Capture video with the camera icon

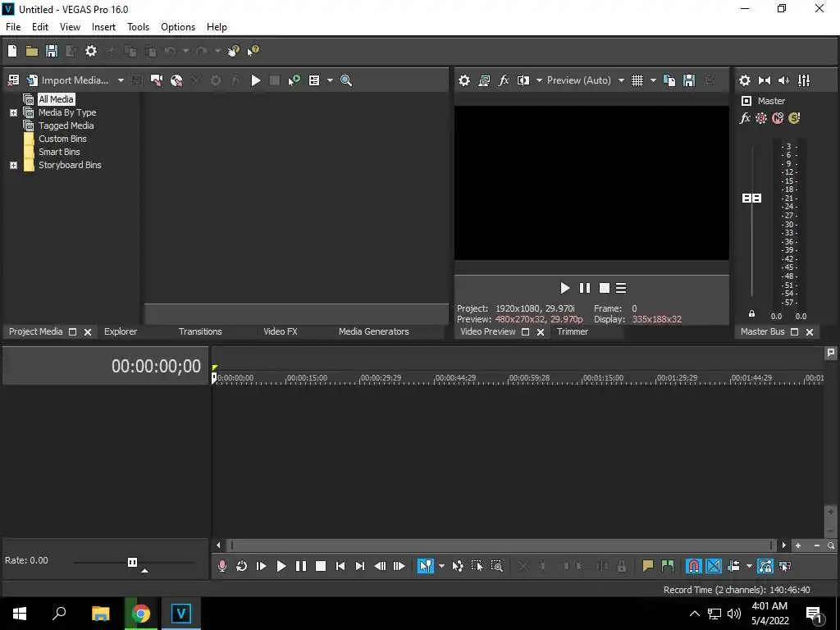[157, 80]
